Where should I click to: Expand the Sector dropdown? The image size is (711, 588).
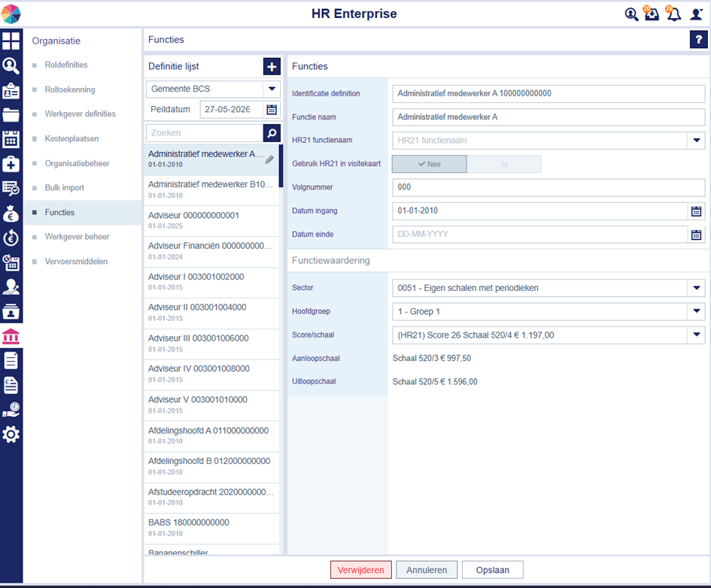697,288
